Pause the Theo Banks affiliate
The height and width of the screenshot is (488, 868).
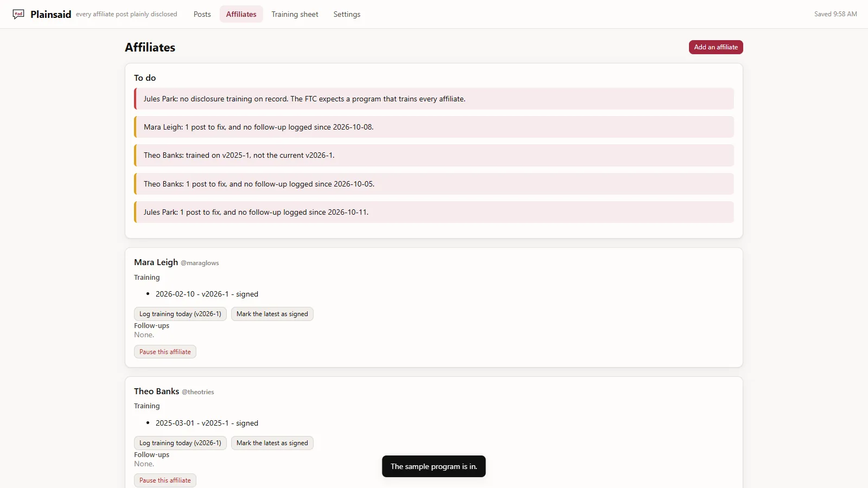point(165,480)
